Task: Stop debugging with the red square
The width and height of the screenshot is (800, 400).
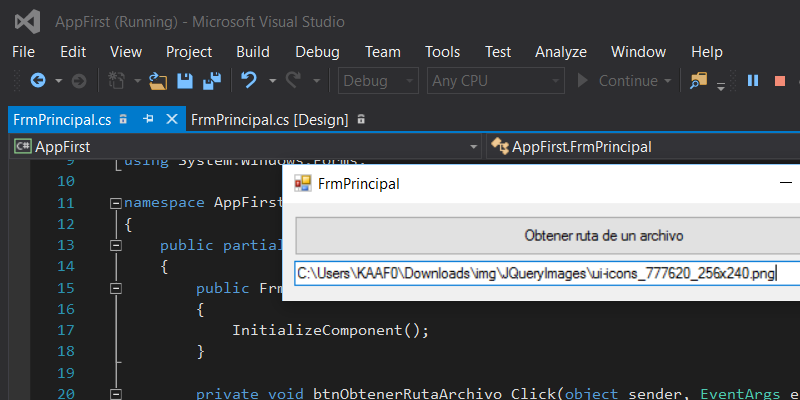Action: pos(780,81)
